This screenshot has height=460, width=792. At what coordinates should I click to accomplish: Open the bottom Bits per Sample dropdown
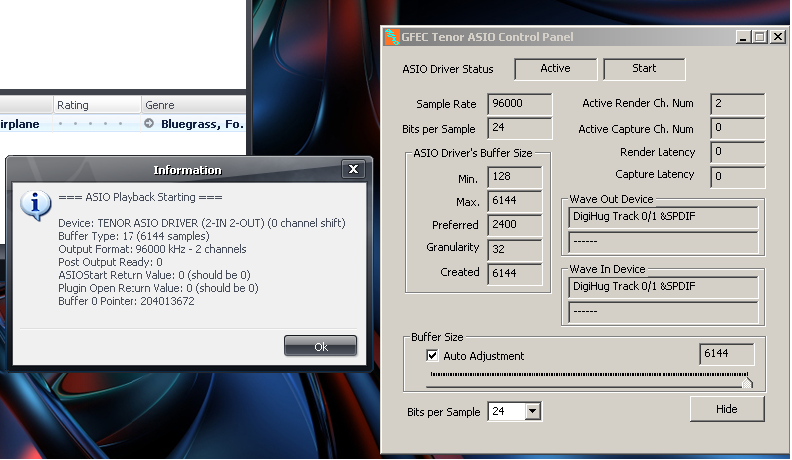coord(532,412)
